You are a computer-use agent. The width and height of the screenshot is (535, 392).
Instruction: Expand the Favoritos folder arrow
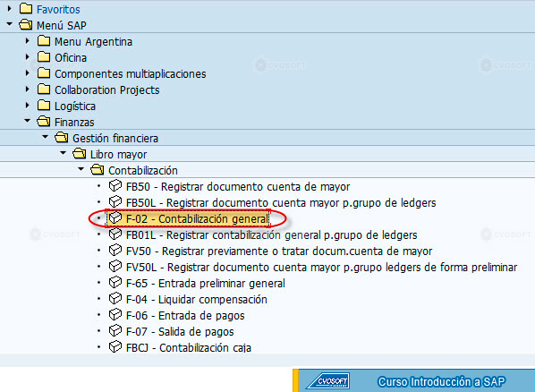[x=10, y=8]
